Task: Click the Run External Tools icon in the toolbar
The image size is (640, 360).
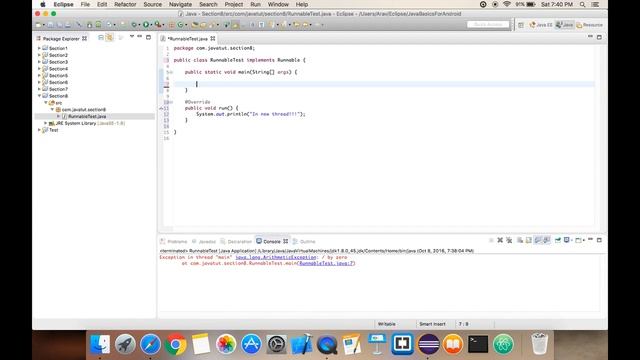Action: pos(158,24)
